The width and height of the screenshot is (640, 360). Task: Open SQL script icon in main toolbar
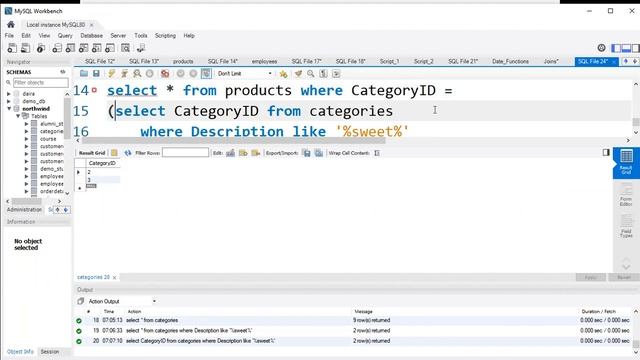(25, 48)
